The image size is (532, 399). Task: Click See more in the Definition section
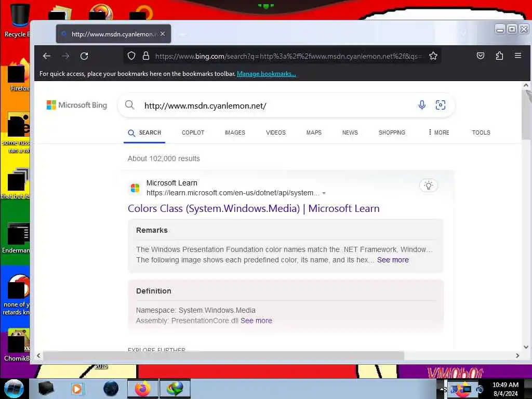[x=256, y=321]
